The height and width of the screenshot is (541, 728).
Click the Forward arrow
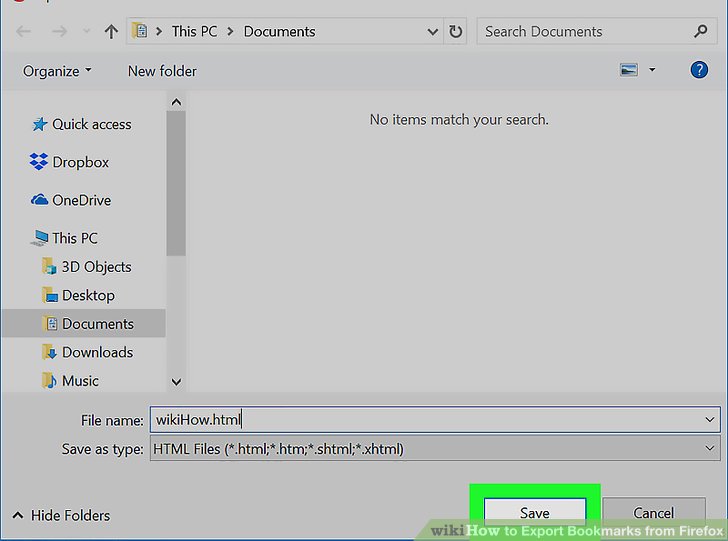(x=59, y=32)
